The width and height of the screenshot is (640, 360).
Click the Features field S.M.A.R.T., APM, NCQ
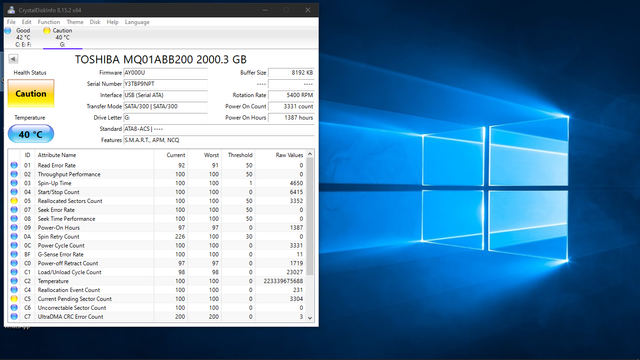(219, 140)
